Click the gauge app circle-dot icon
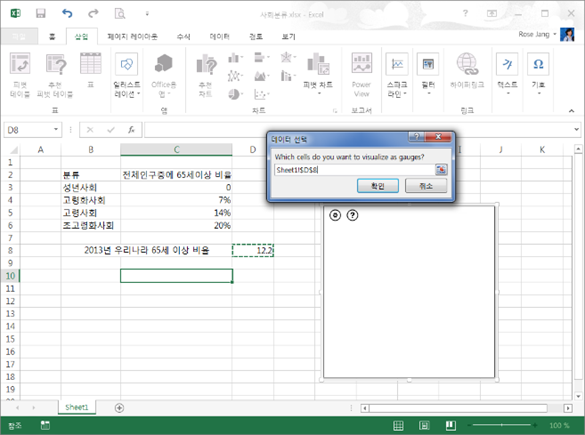The height and width of the screenshot is (435, 585). coord(335,215)
